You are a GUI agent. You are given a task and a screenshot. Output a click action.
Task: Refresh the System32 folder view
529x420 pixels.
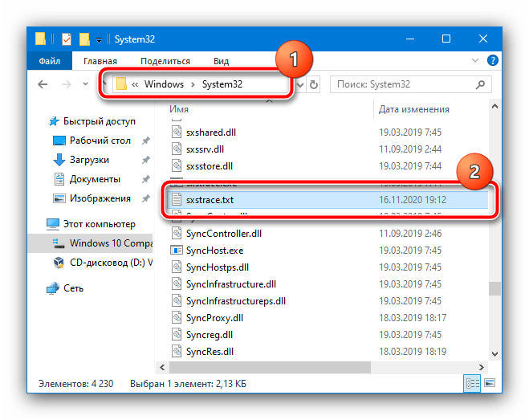click(x=314, y=84)
